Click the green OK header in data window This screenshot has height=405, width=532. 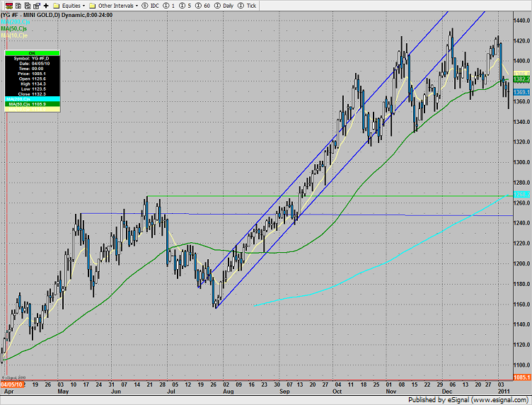point(31,52)
